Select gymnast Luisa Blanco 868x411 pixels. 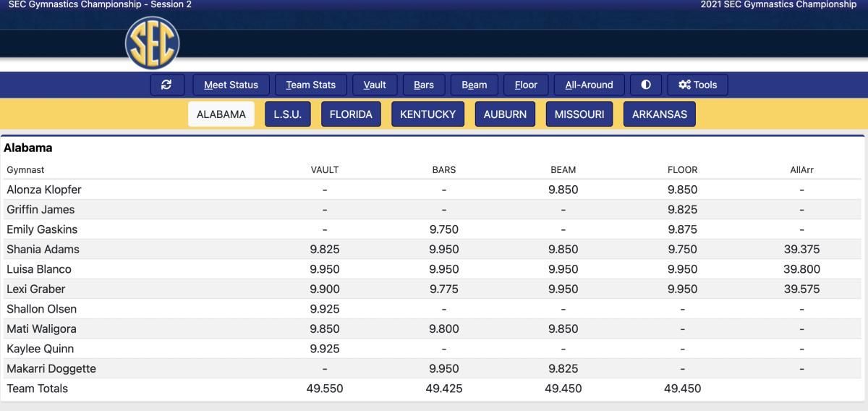(39, 269)
